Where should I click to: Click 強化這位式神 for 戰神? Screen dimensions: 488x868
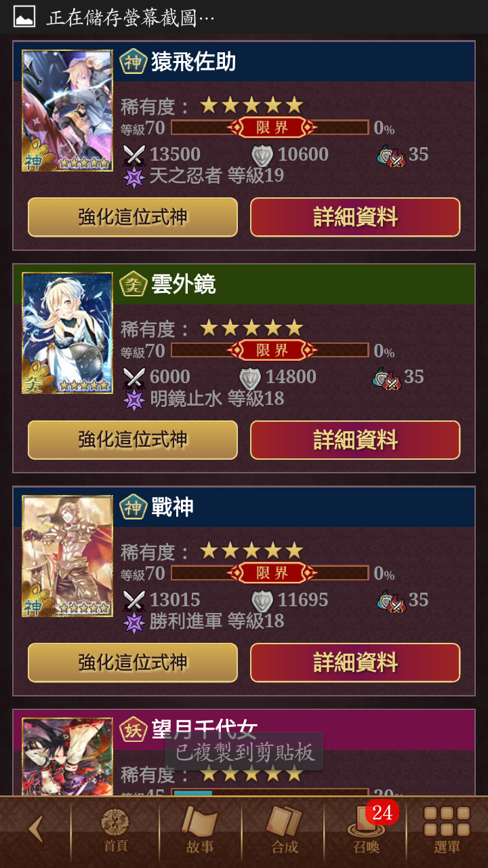[133, 663]
